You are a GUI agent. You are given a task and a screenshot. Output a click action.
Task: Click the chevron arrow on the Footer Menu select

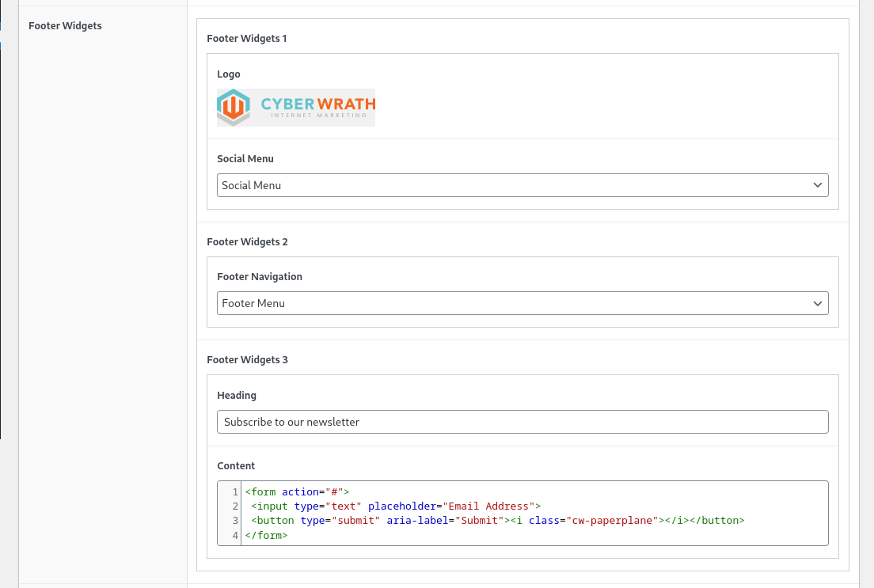coord(818,303)
